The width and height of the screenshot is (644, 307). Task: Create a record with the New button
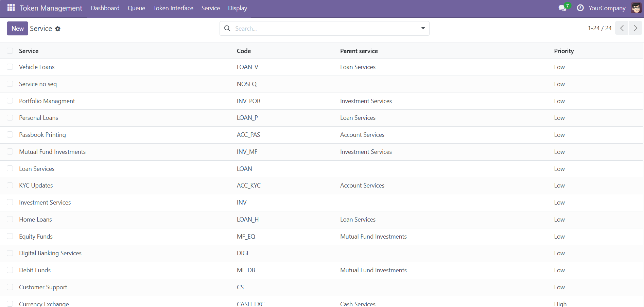click(x=17, y=28)
